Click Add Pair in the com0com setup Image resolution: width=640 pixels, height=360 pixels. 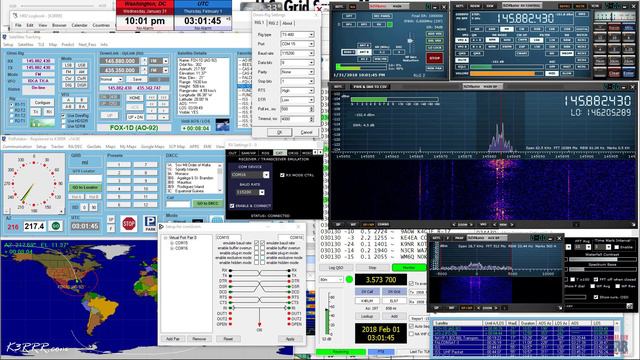coord(173,339)
